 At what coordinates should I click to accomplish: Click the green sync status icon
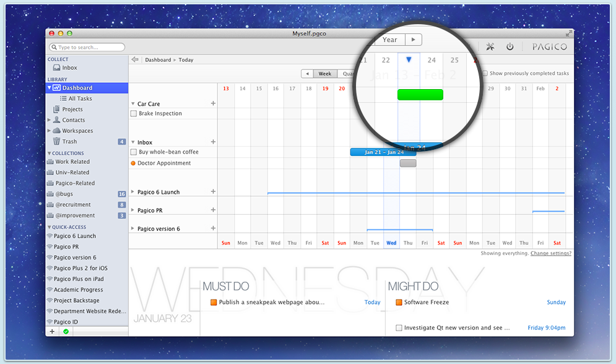[66, 331]
